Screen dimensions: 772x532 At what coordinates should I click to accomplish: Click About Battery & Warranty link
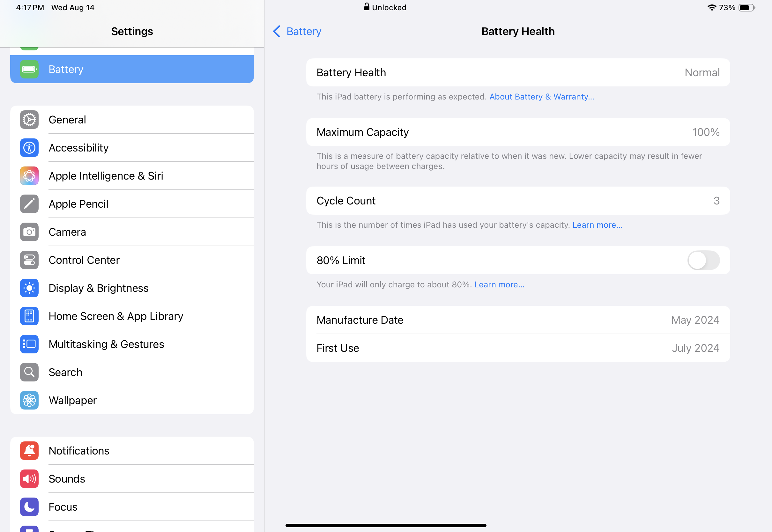coord(540,97)
